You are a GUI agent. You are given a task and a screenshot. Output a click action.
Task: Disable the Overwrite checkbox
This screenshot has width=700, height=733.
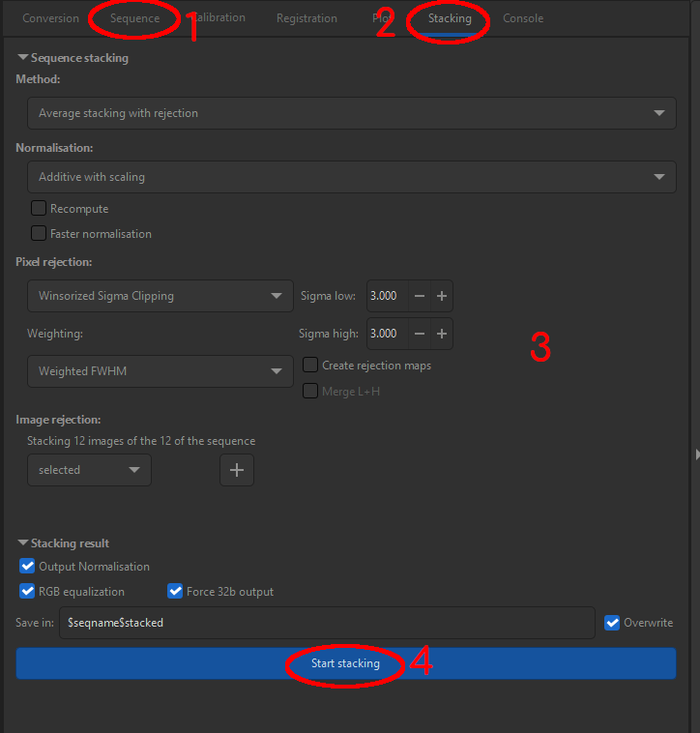click(x=612, y=623)
